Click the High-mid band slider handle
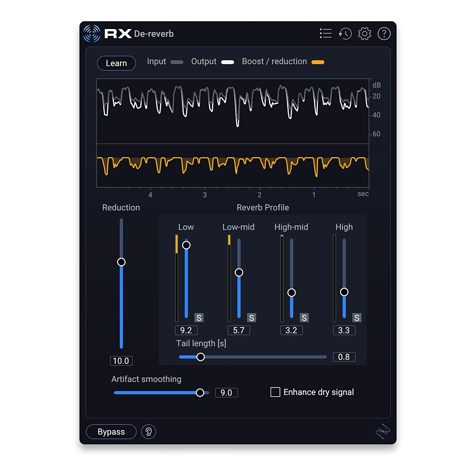The image size is (476, 476). pyautogui.click(x=292, y=292)
